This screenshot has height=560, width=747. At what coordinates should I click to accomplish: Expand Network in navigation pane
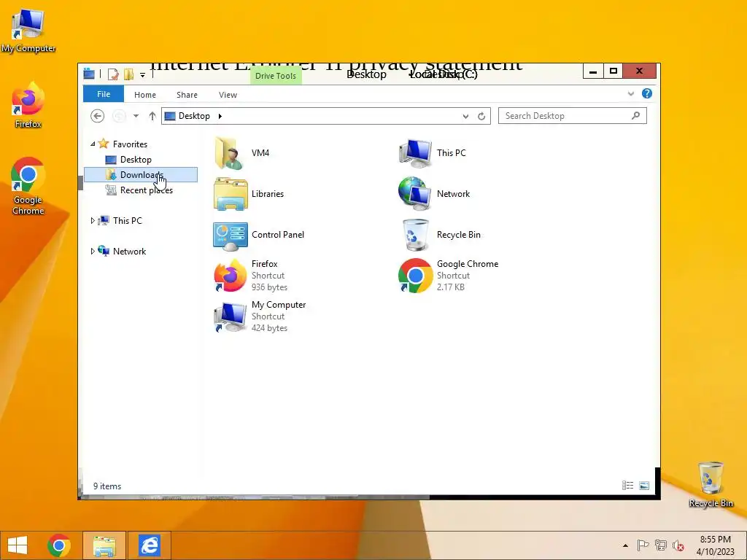[x=93, y=251]
